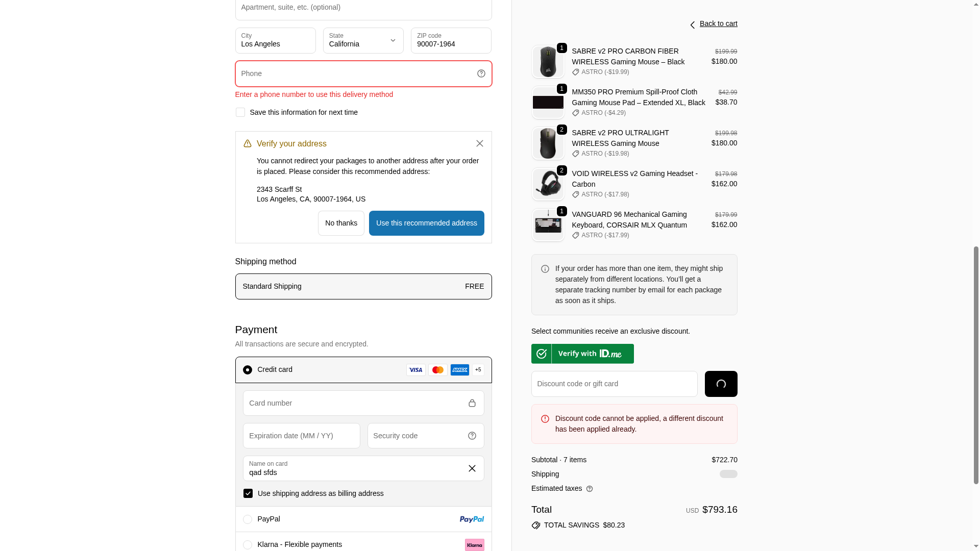Select the Credit card payment option
Screen dimensions: 980x551
[x=248, y=370]
